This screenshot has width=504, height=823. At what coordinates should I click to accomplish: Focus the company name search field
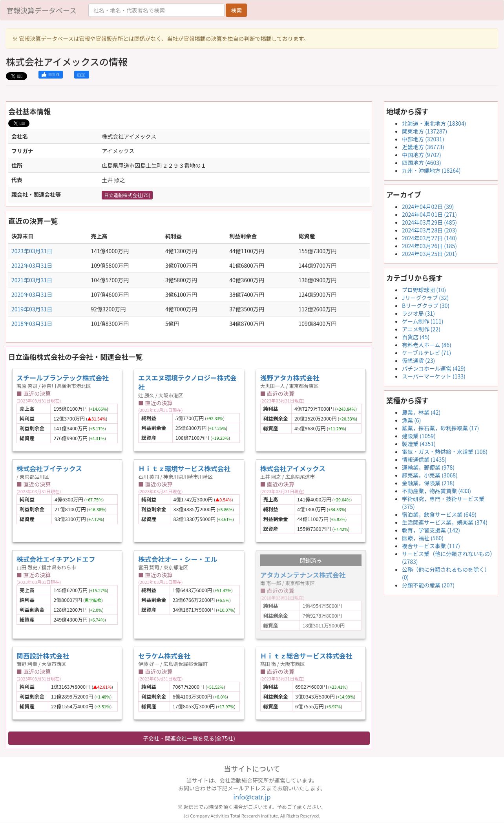pos(156,10)
